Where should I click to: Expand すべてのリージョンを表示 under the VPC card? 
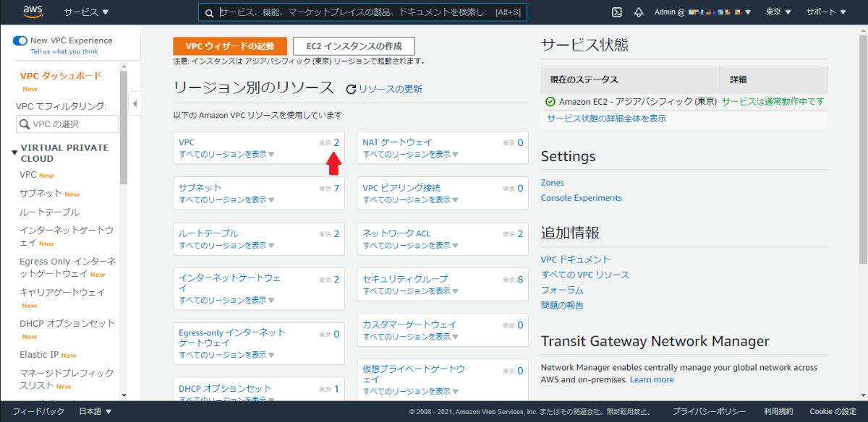coord(226,154)
